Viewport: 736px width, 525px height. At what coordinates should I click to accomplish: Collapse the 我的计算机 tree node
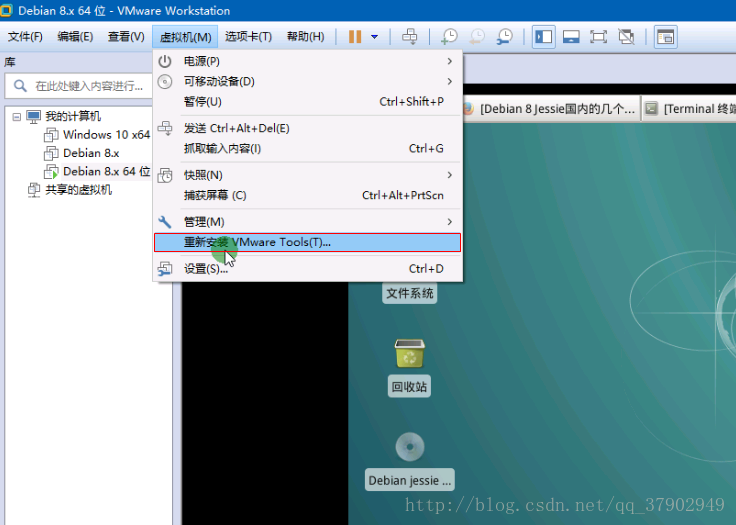click(x=16, y=116)
